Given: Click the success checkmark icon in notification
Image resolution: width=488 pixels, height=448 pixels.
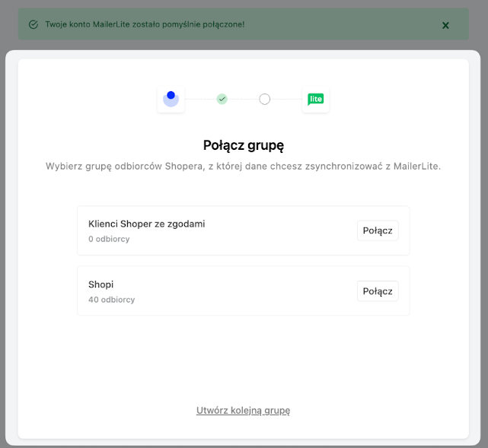Looking at the screenshot, I should 33,24.
